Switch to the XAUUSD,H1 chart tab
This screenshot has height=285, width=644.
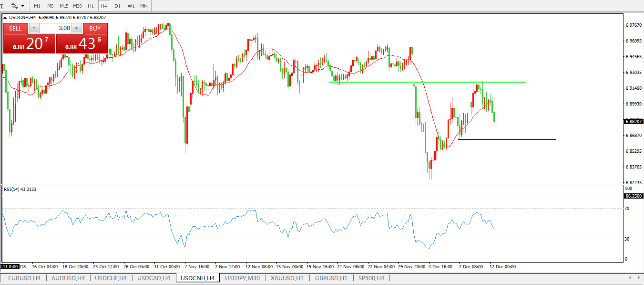[287, 278]
